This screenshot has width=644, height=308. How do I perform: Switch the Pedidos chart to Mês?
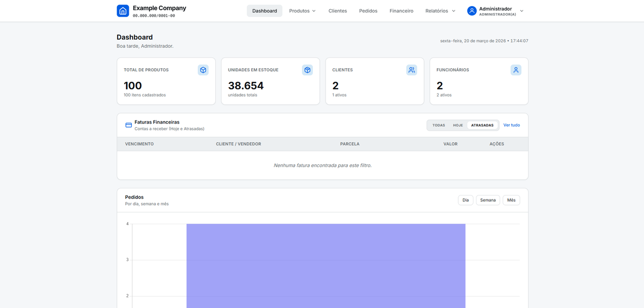[511, 200]
